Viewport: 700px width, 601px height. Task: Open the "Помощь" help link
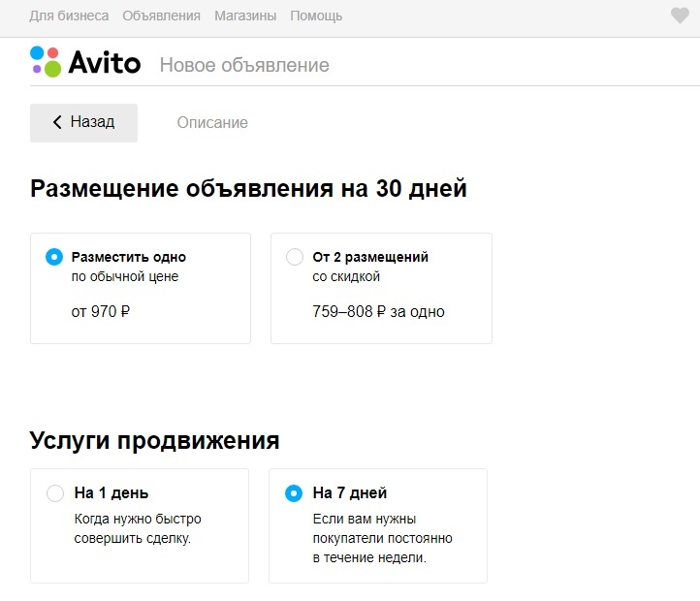point(316,16)
